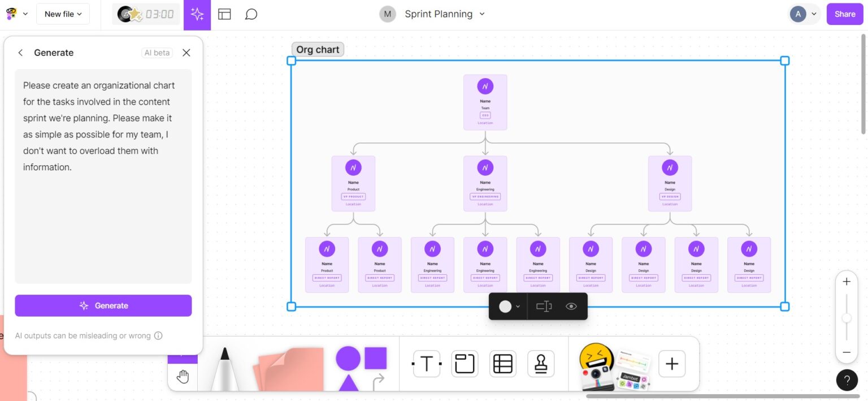Insert a Table
Image resolution: width=868 pixels, height=401 pixels.
(x=502, y=364)
